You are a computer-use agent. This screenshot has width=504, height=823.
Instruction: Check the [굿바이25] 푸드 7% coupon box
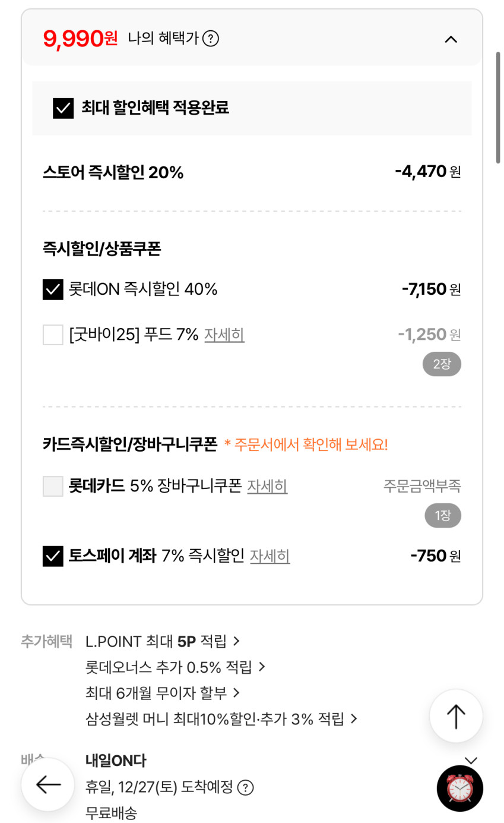tap(53, 335)
